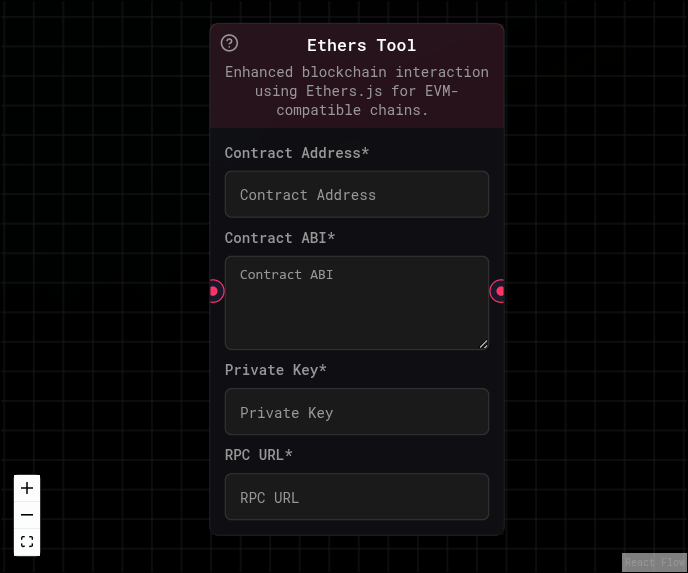This screenshot has height=573, width=688.
Task: Select the right connection handle of the node
Action: tap(499, 291)
